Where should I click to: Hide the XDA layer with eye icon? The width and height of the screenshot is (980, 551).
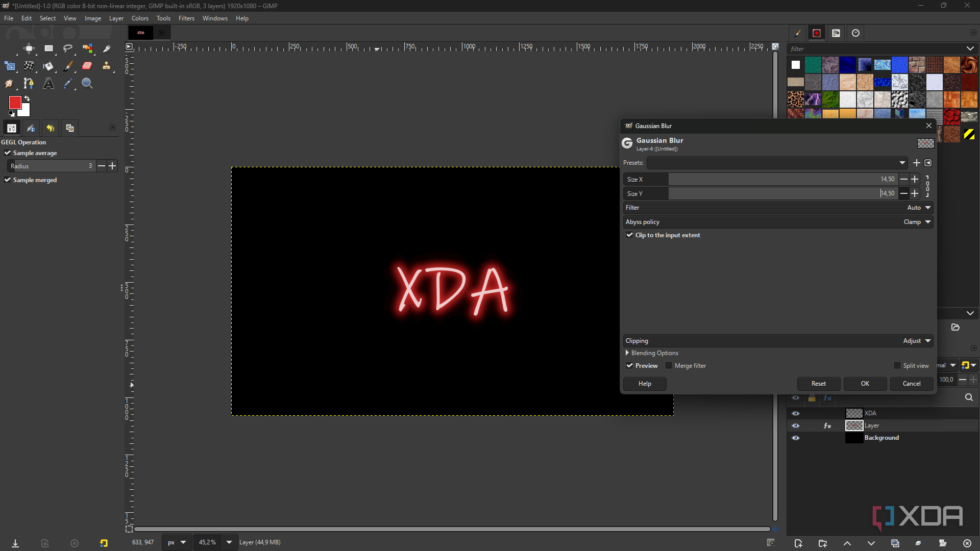[x=796, y=413]
